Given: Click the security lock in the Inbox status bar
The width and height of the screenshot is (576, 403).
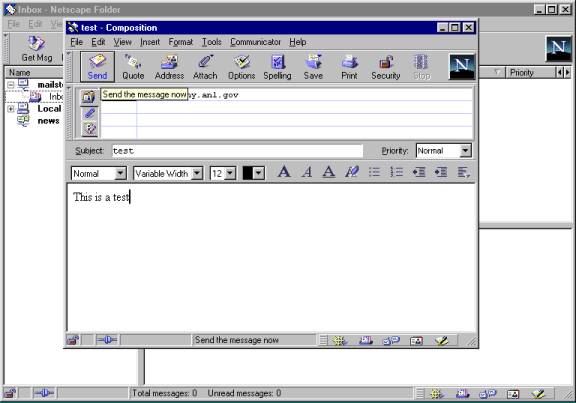Looking at the screenshot, I should 10,393.
